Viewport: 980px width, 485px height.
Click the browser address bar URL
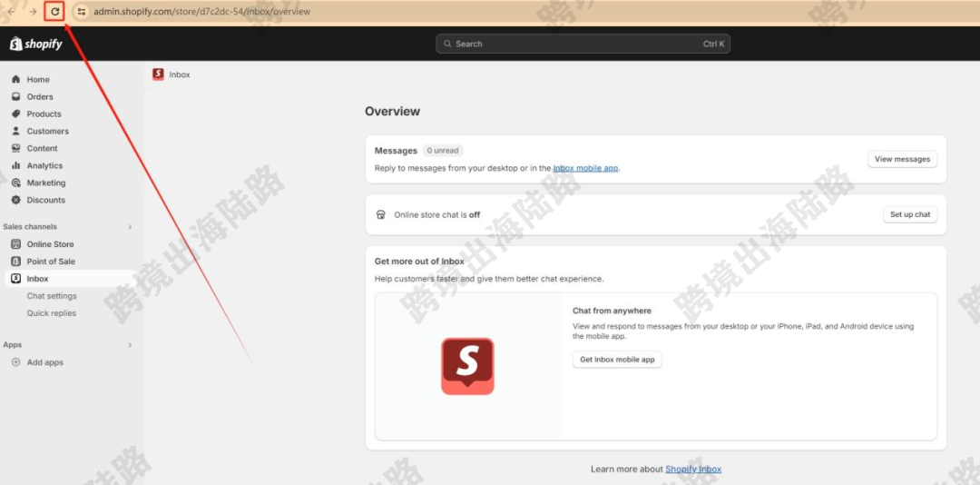pyautogui.click(x=201, y=11)
